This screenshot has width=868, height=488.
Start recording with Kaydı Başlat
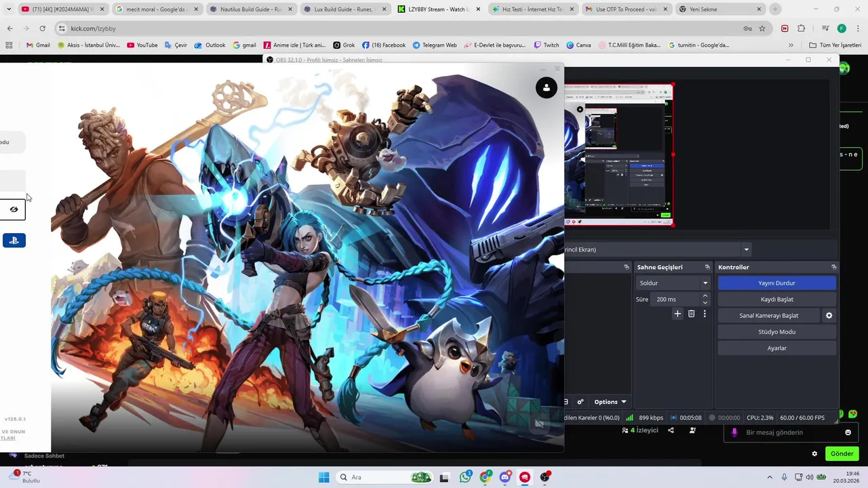(x=776, y=299)
